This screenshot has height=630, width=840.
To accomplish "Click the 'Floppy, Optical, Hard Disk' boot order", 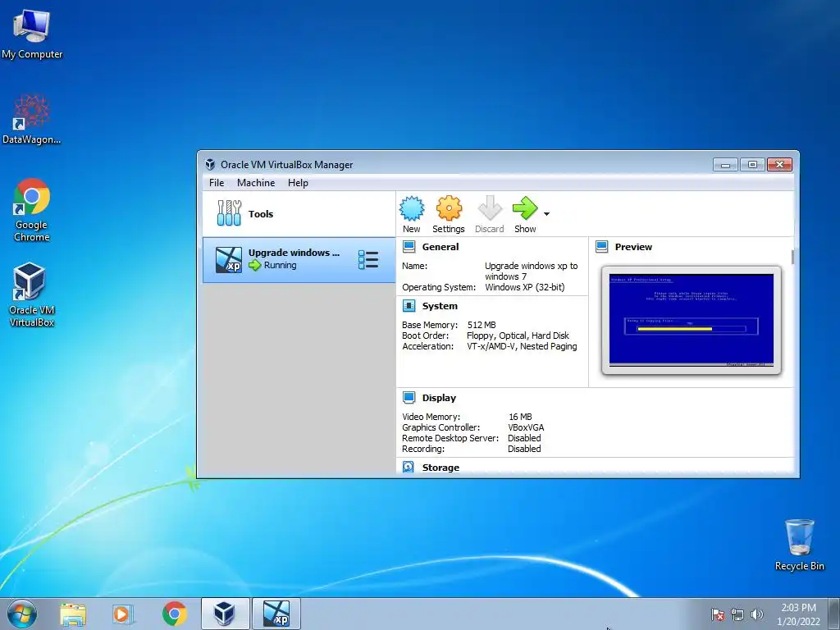I will coord(518,336).
